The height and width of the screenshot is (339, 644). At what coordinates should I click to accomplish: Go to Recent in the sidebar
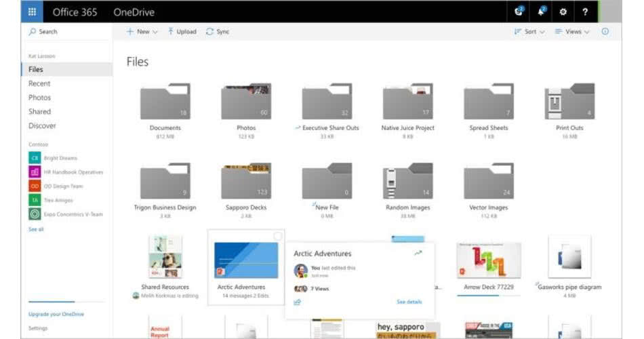click(x=39, y=83)
